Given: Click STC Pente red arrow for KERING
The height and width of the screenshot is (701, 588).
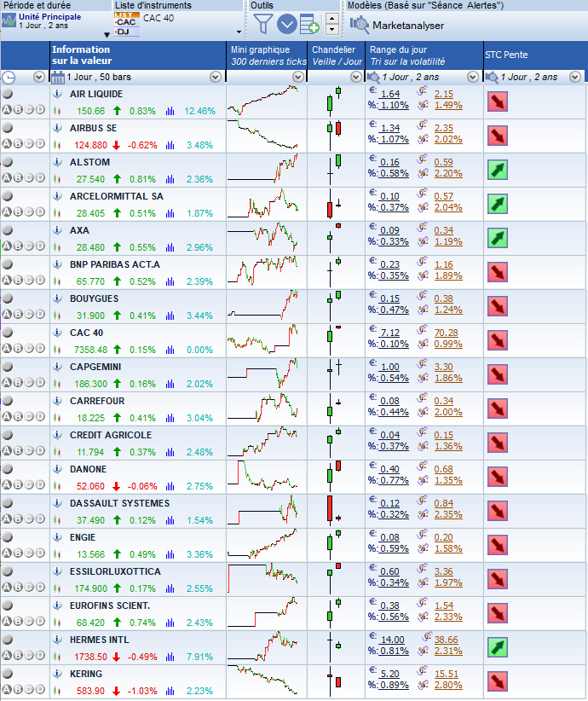Looking at the screenshot, I should (x=498, y=681).
